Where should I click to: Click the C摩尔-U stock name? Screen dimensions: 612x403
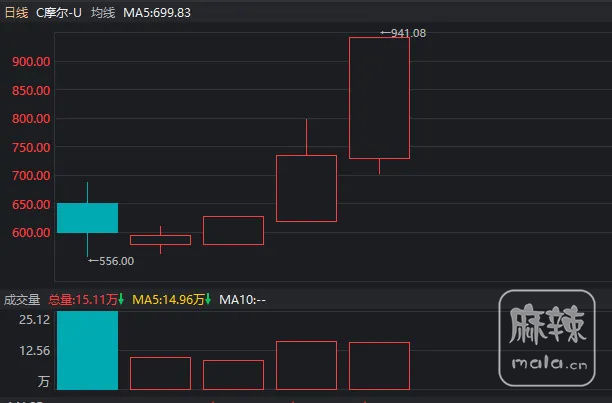coord(59,13)
